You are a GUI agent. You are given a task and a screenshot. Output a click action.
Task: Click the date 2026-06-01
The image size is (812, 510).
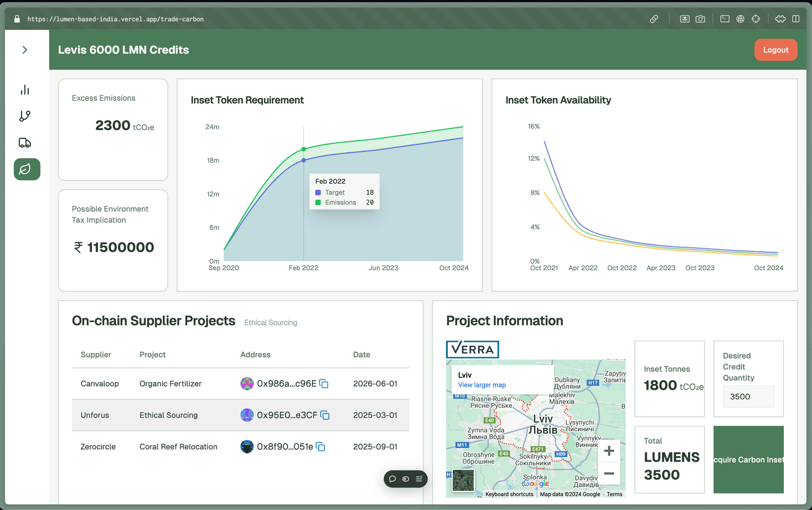(375, 384)
